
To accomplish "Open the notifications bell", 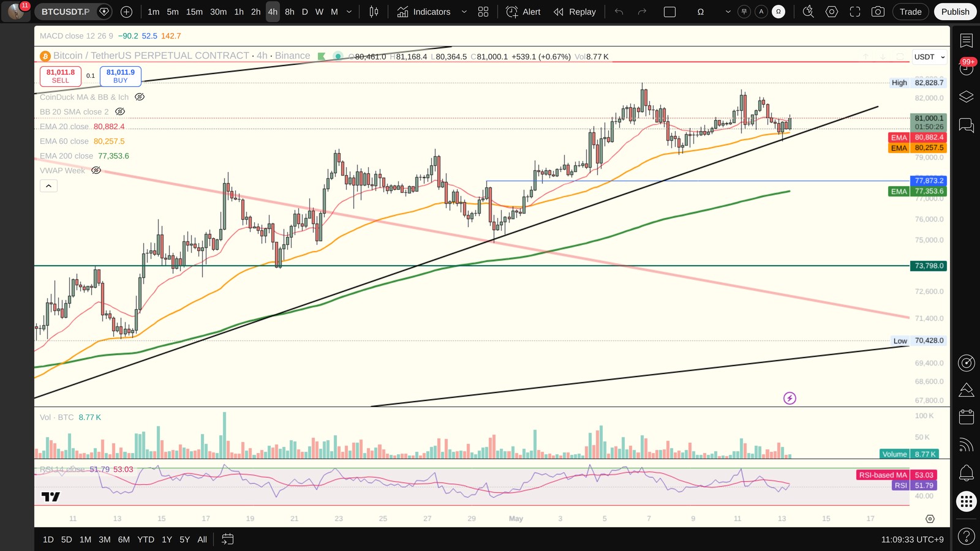I will pyautogui.click(x=967, y=473).
